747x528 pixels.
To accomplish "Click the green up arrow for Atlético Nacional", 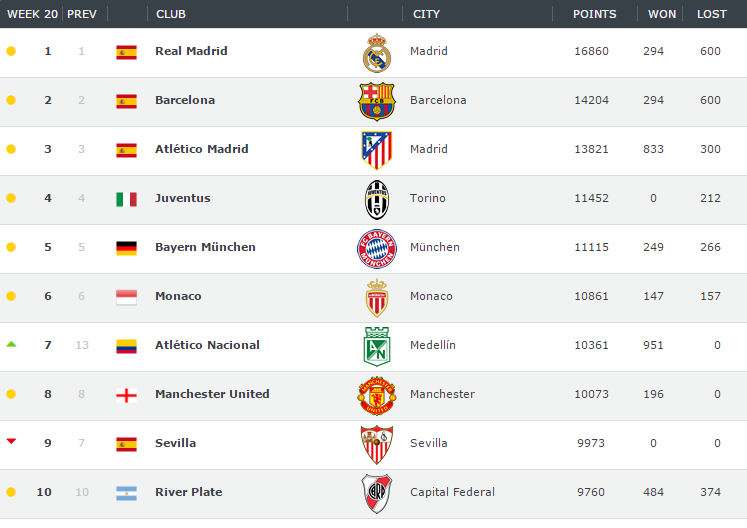I will [11, 344].
